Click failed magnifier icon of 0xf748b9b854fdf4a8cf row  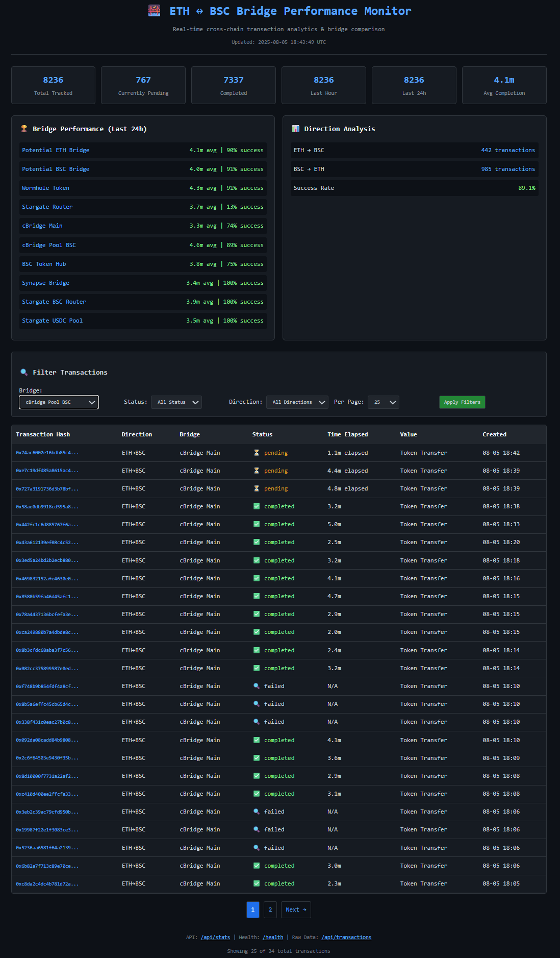[x=257, y=686]
